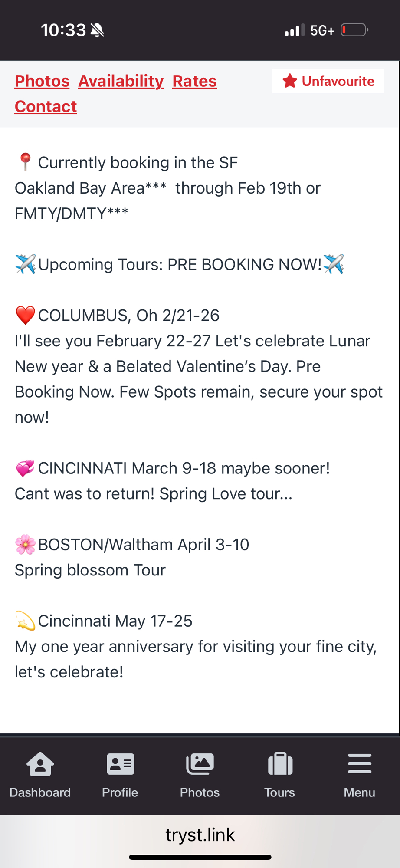This screenshot has height=868, width=400.
Task: Tap the red pushpin emoji beside Currently booking
Action: click(25, 162)
